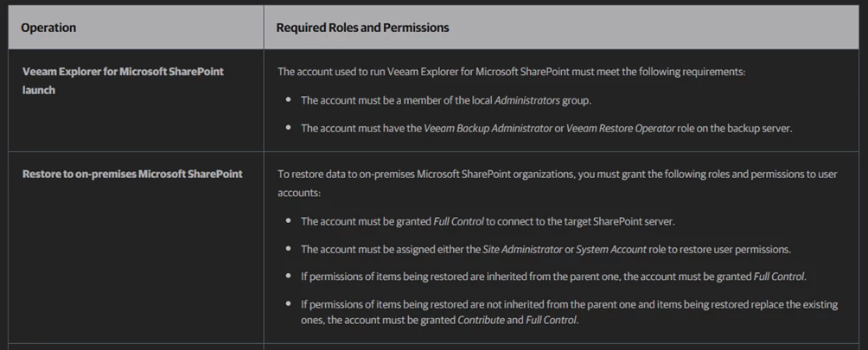868x350 pixels.
Task: Click the Veeam Backup Administrator role text
Action: (x=488, y=128)
